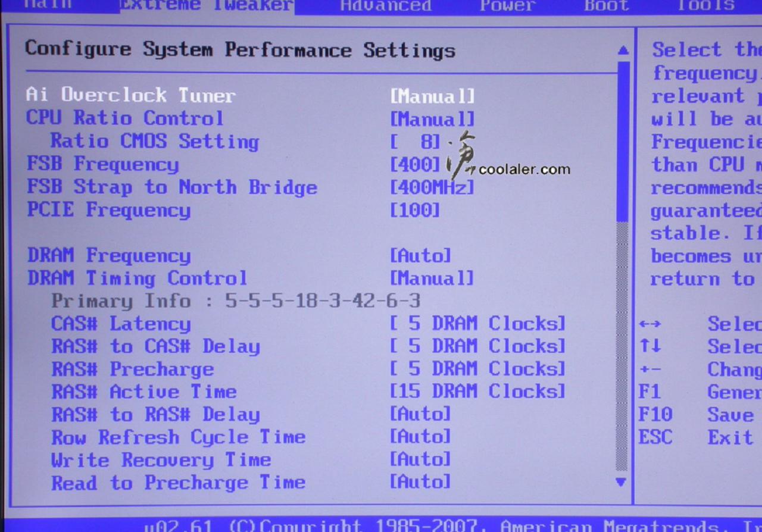Select the RAS# Precharge label

pos(132,369)
